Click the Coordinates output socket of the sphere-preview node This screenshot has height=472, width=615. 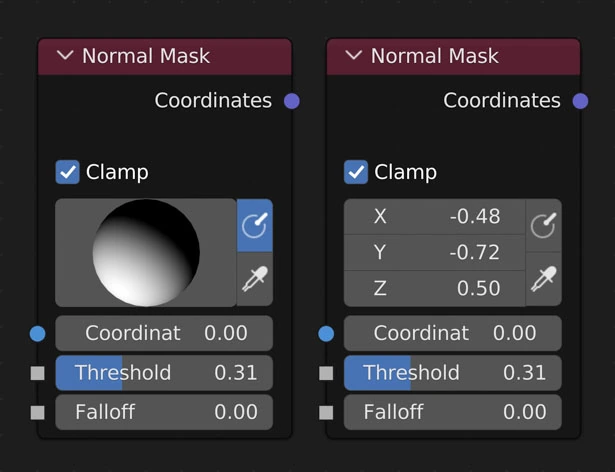point(292,101)
